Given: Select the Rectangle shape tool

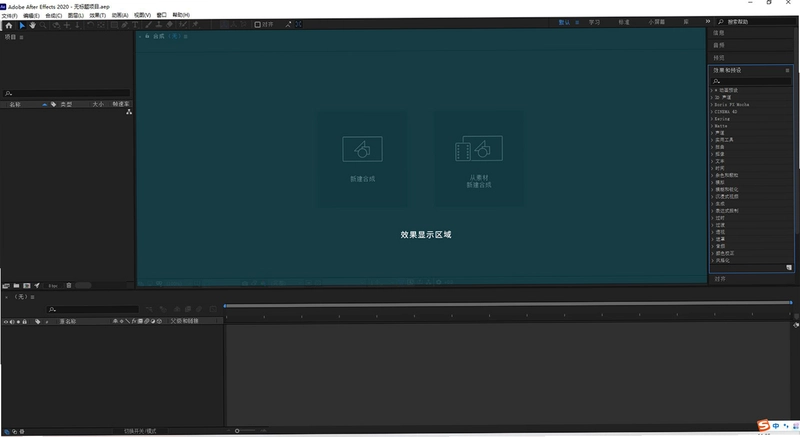Looking at the screenshot, I should coord(114,24).
